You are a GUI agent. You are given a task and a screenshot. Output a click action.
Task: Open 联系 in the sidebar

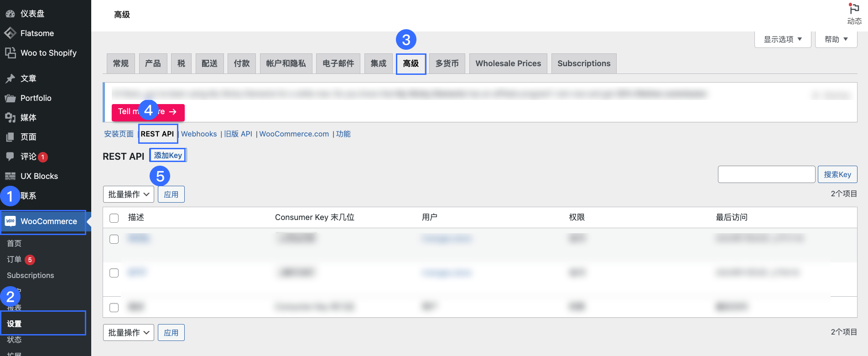click(28, 196)
